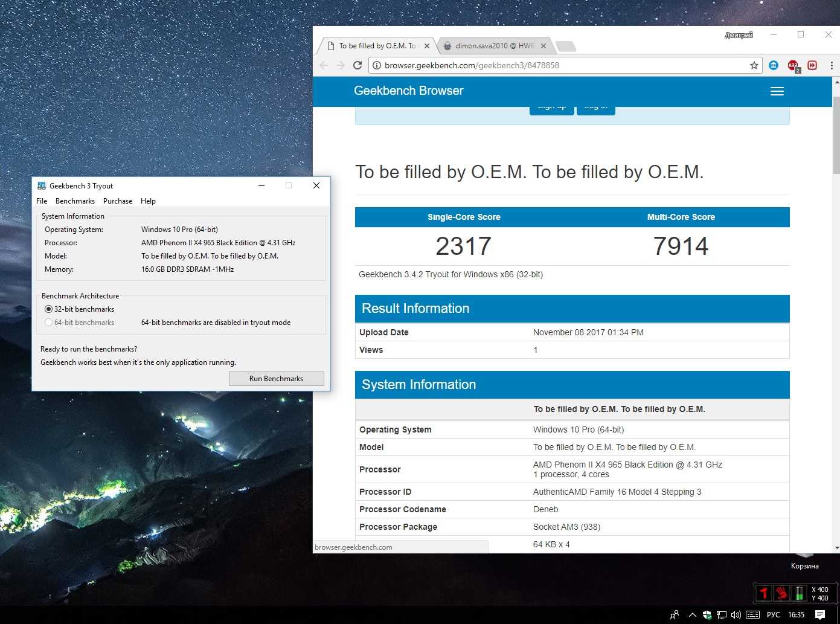
Task: Go forward in the browser
Action: point(341,65)
